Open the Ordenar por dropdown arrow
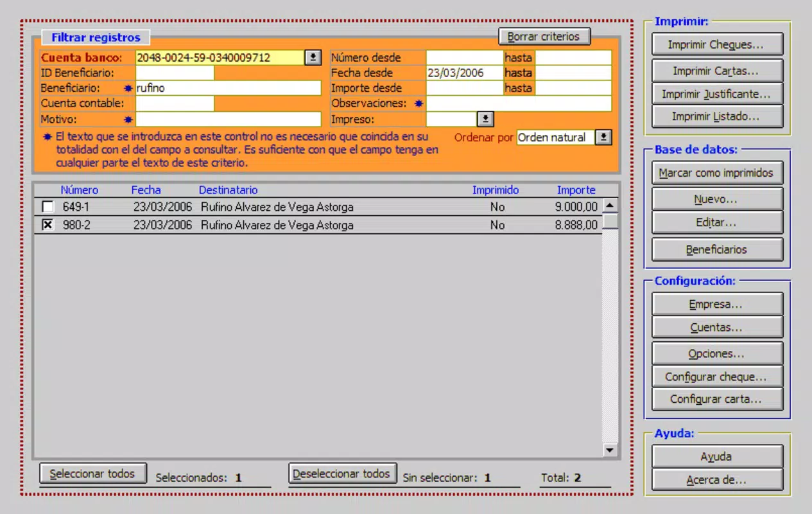 point(603,137)
